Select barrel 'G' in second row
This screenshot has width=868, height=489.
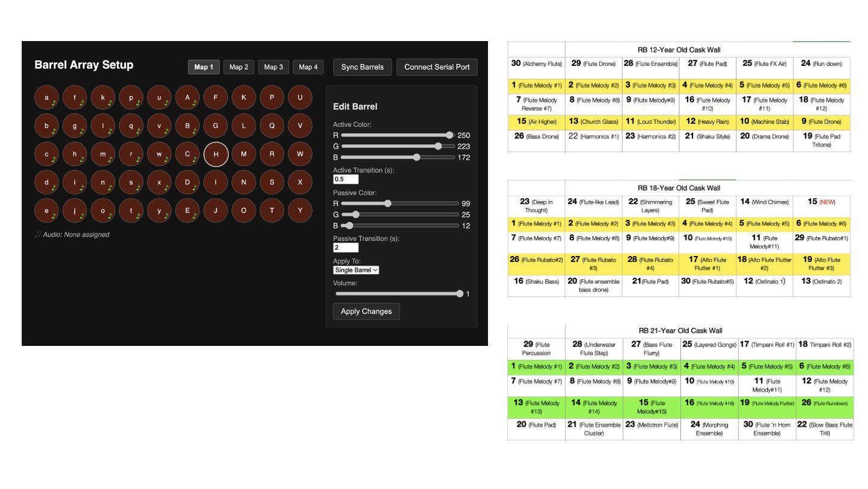point(215,126)
